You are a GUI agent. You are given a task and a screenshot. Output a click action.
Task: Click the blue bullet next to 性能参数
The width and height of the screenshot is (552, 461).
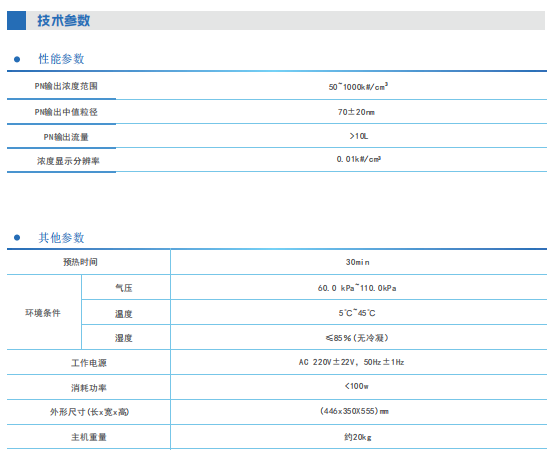tap(17, 59)
